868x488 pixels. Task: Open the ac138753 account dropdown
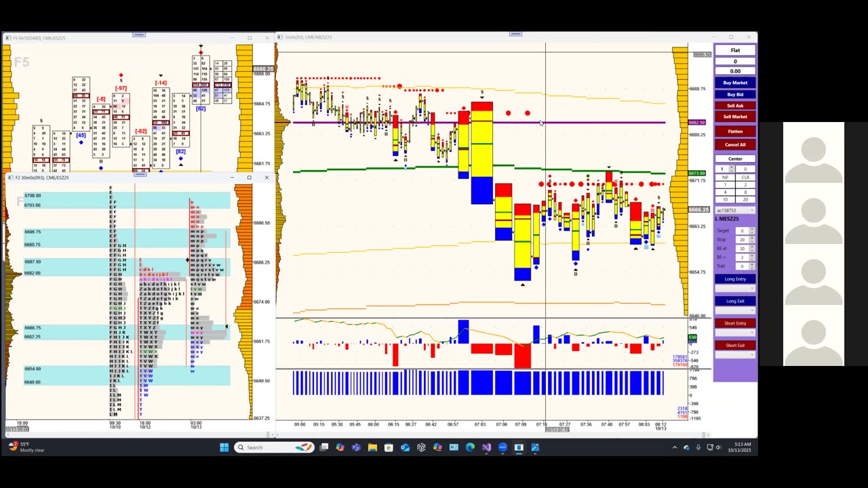735,210
